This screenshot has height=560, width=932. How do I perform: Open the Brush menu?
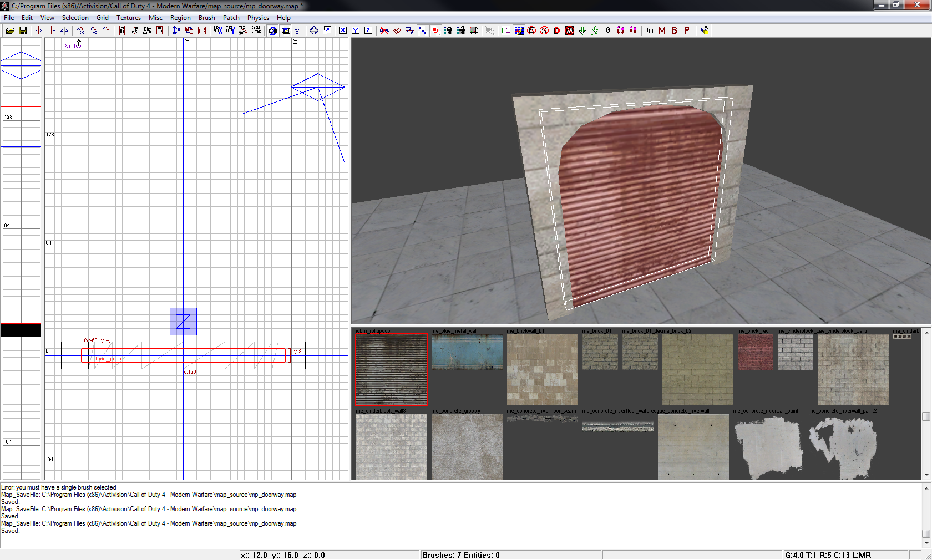point(206,18)
